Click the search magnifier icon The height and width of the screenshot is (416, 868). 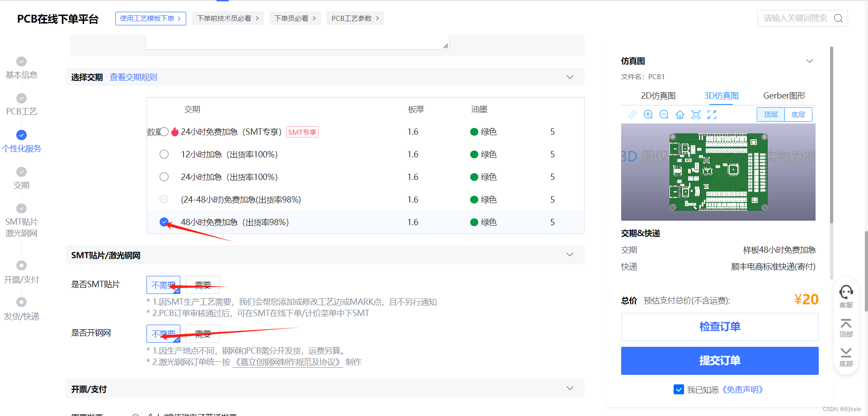tap(838, 18)
